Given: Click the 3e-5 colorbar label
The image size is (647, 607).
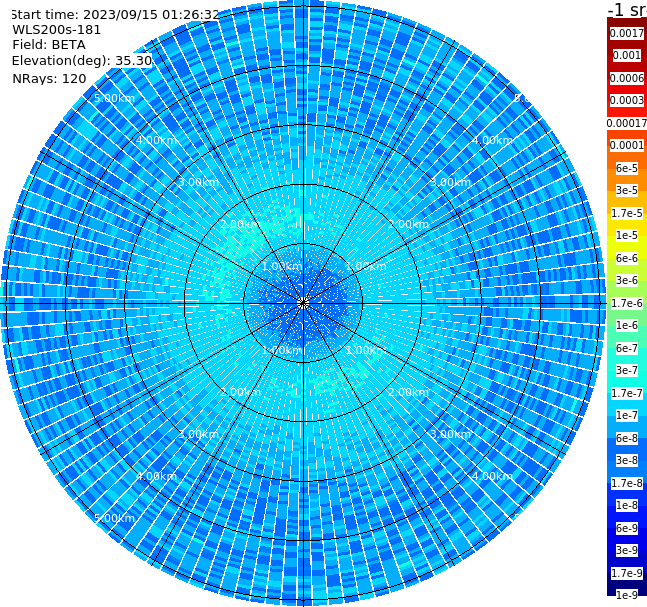Looking at the screenshot, I should [627, 190].
